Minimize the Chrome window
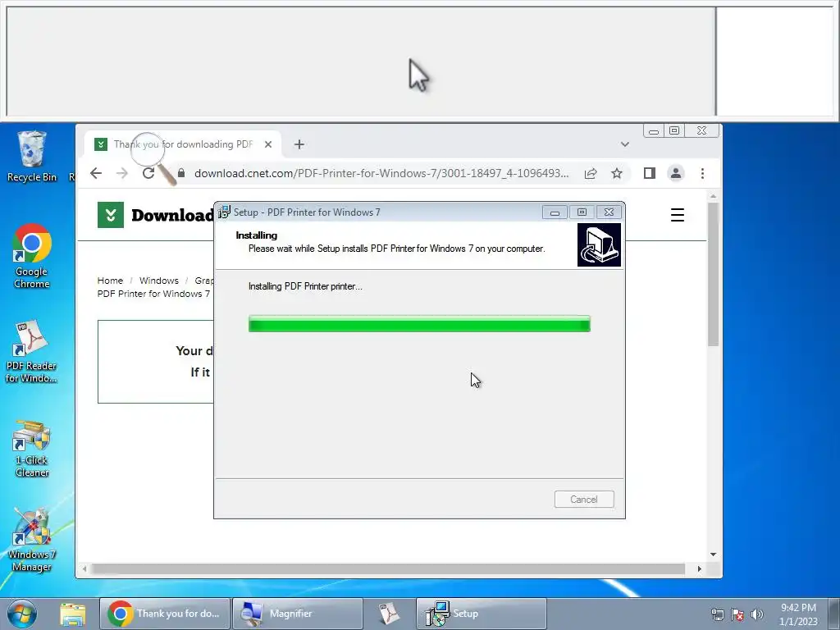 (x=654, y=130)
